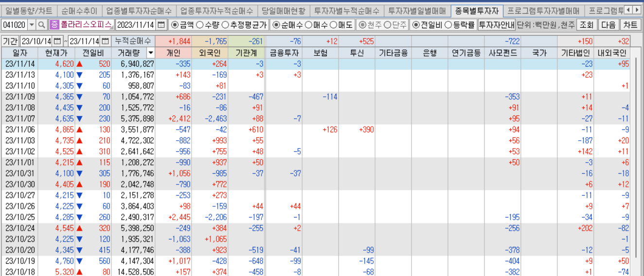Open the 업종별투자자순매수 tab
The image size is (644, 276).
[139, 10]
